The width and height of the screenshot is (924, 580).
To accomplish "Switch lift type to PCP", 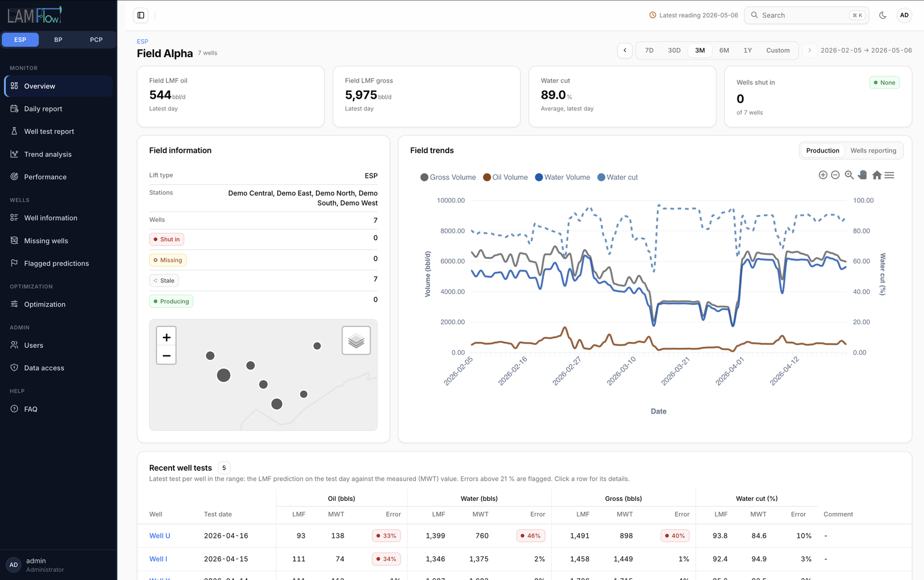I will pyautogui.click(x=96, y=40).
